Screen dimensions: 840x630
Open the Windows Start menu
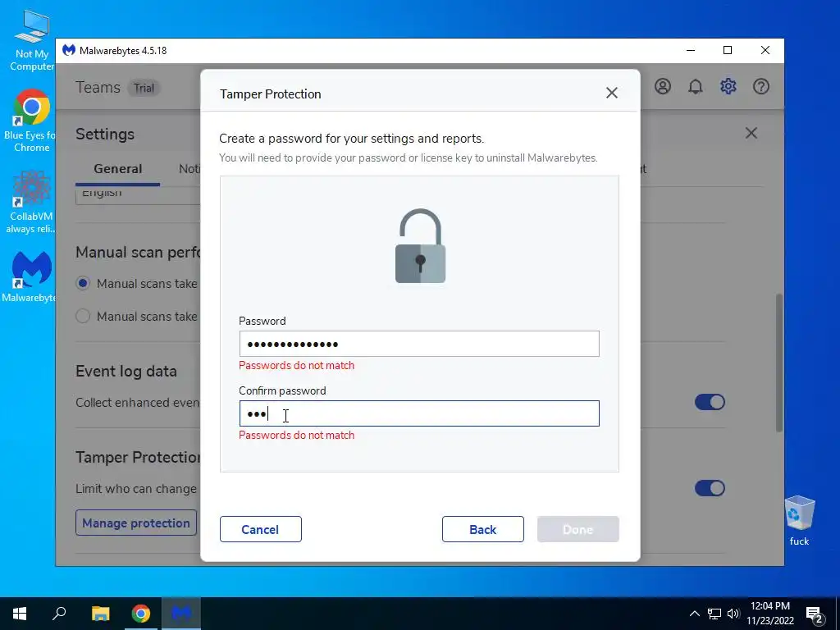pos(20,614)
